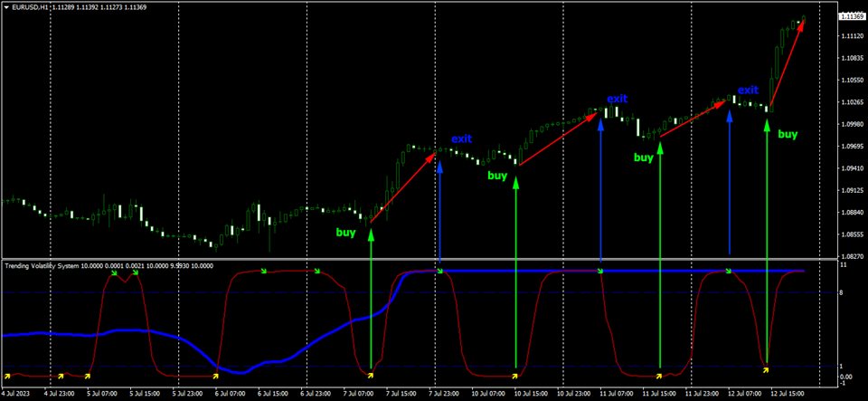Open the chart menu triangle beside EURUSD,H1
The height and width of the screenshot is (401, 868).
pos(5,8)
